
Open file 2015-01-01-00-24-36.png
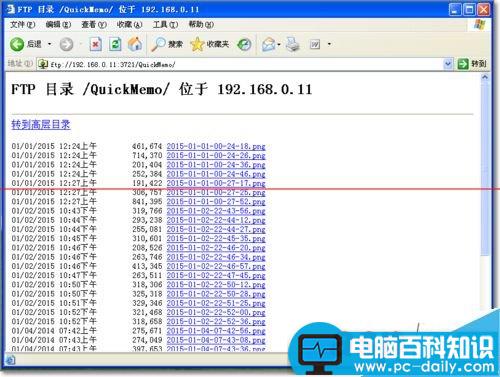[216, 165]
